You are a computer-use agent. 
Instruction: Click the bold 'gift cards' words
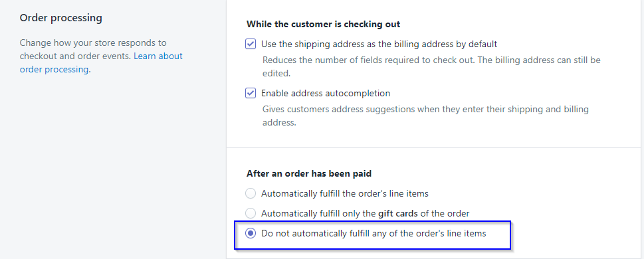point(398,213)
